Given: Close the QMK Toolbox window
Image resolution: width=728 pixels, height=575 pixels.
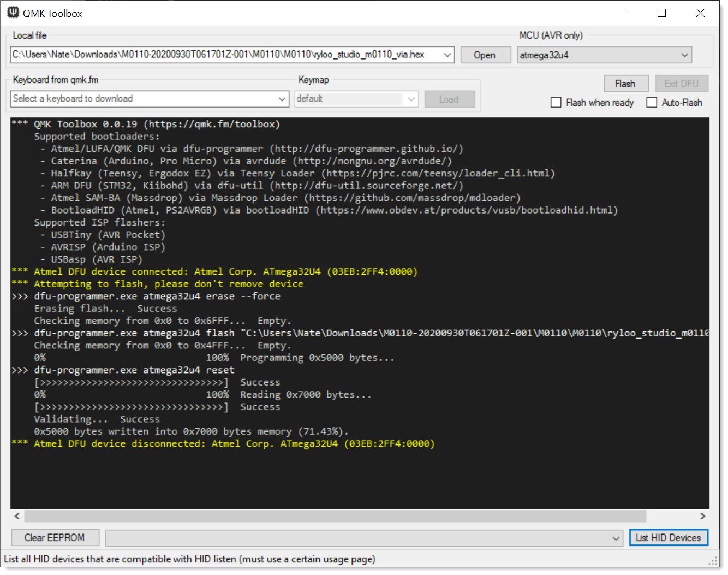Looking at the screenshot, I should [700, 13].
